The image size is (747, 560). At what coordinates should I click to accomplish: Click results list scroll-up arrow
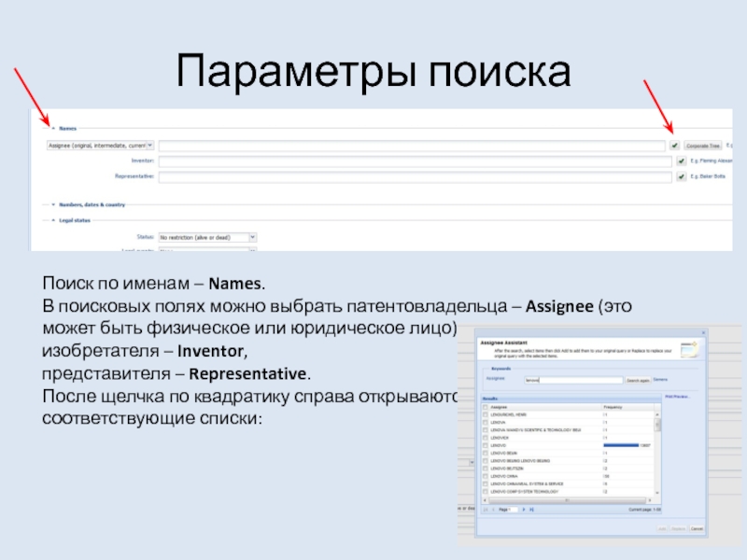coord(657,414)
